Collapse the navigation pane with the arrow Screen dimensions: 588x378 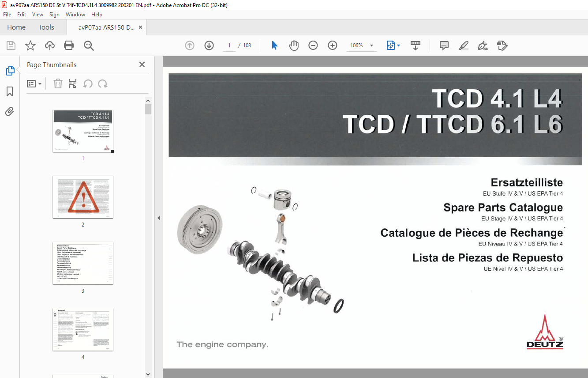[159, 218]
